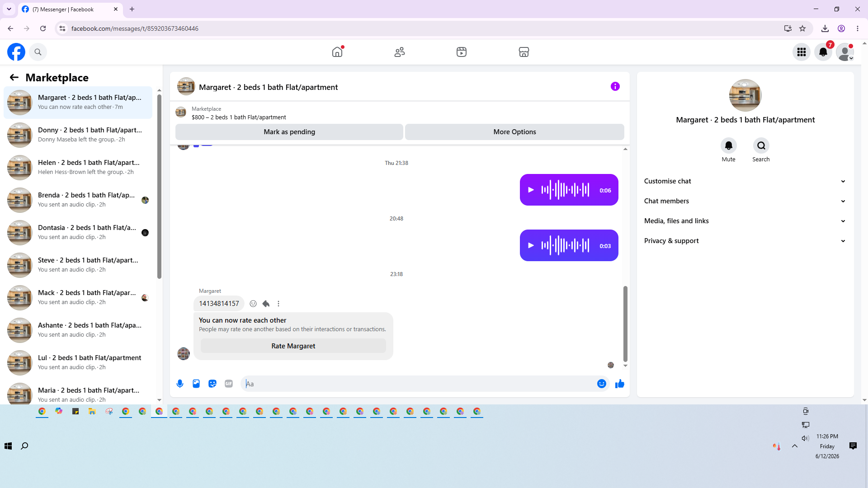
Task: Click Rate Margaret button
Action: 293,346
